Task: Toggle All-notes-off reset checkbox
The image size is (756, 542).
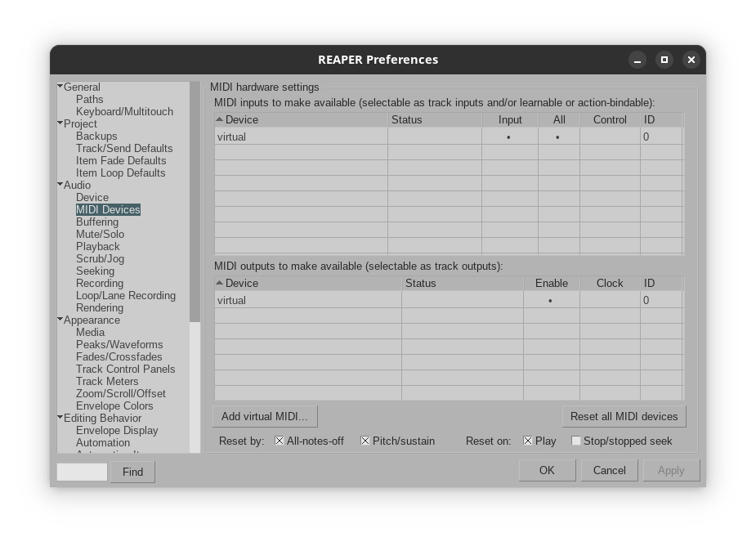Action: coord(280,441)
